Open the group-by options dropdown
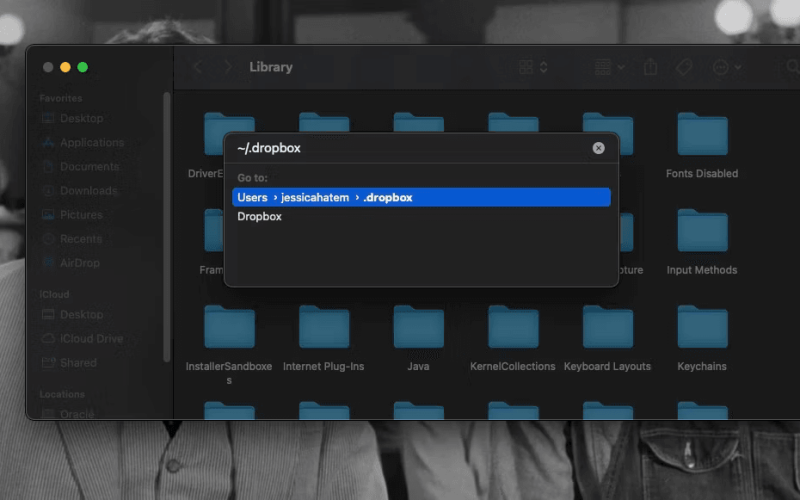The height and width of the screenshot is (500, 800). tap(609, 67)
